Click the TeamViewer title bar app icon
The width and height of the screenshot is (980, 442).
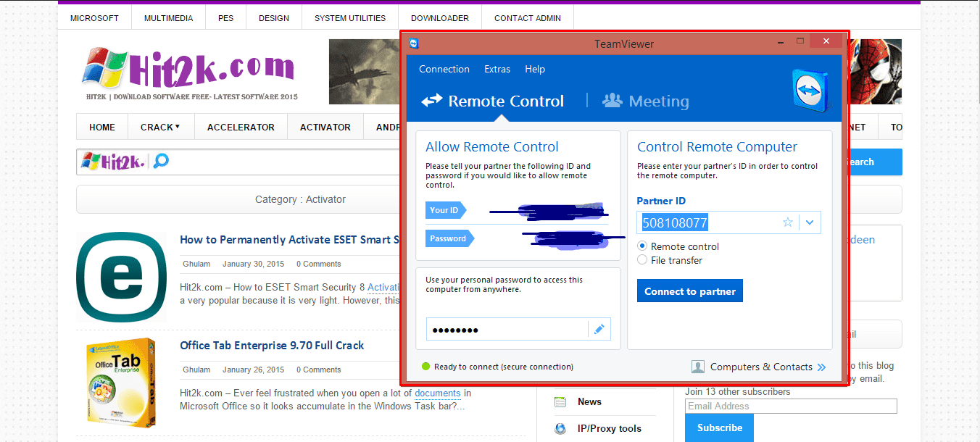click(x=414, y=43)
